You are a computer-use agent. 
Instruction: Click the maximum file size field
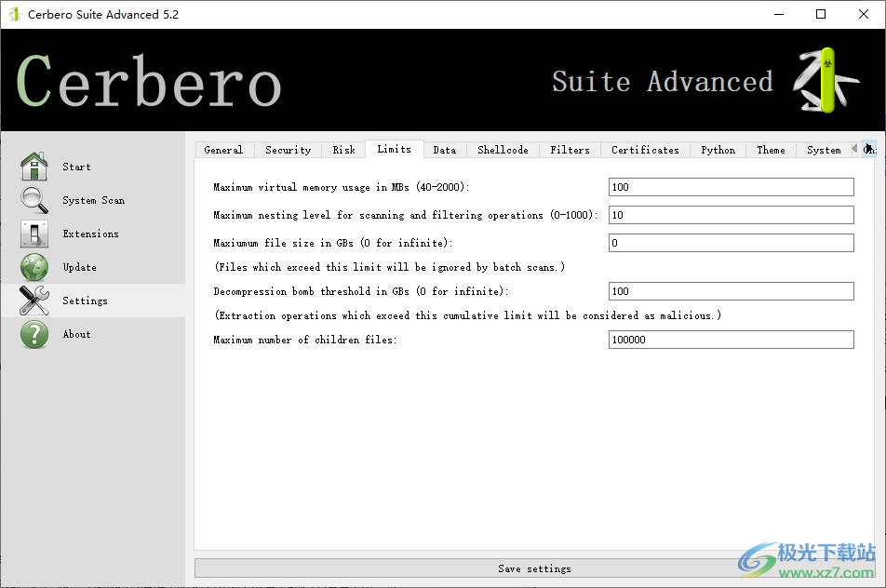(731, 243)
